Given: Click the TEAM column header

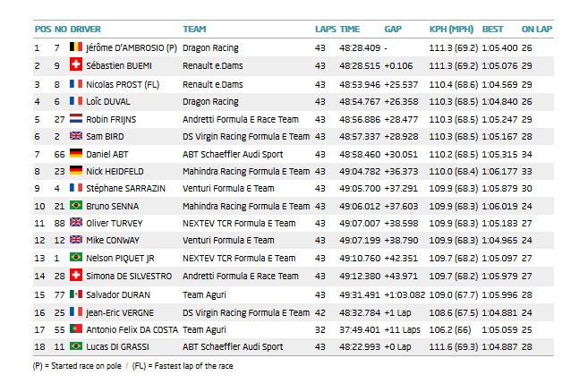Looking at the screenshot, I should coord(194,30).
